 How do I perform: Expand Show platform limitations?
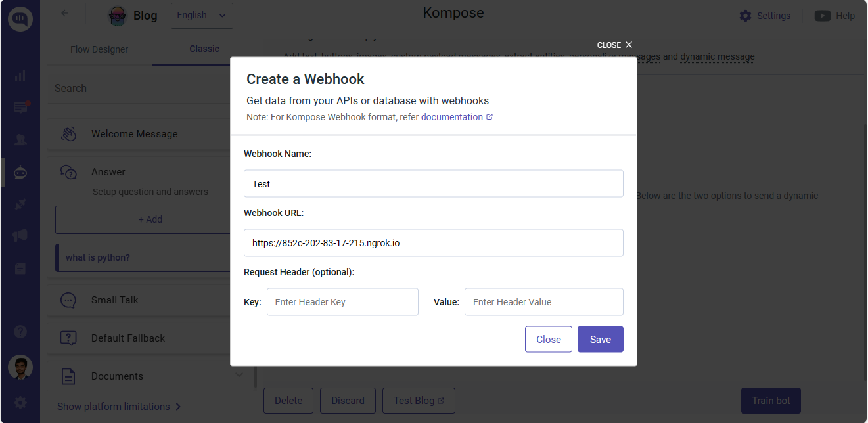click(x=119, y=407)
